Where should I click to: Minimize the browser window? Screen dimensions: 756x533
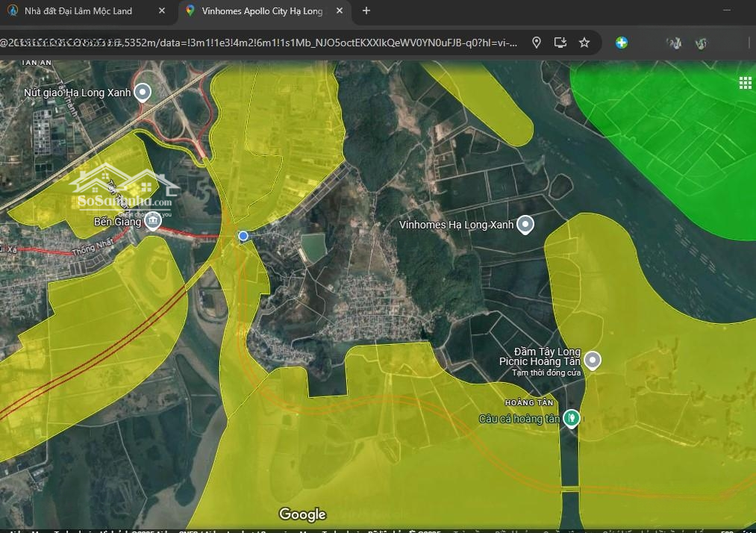click(727, 10)
